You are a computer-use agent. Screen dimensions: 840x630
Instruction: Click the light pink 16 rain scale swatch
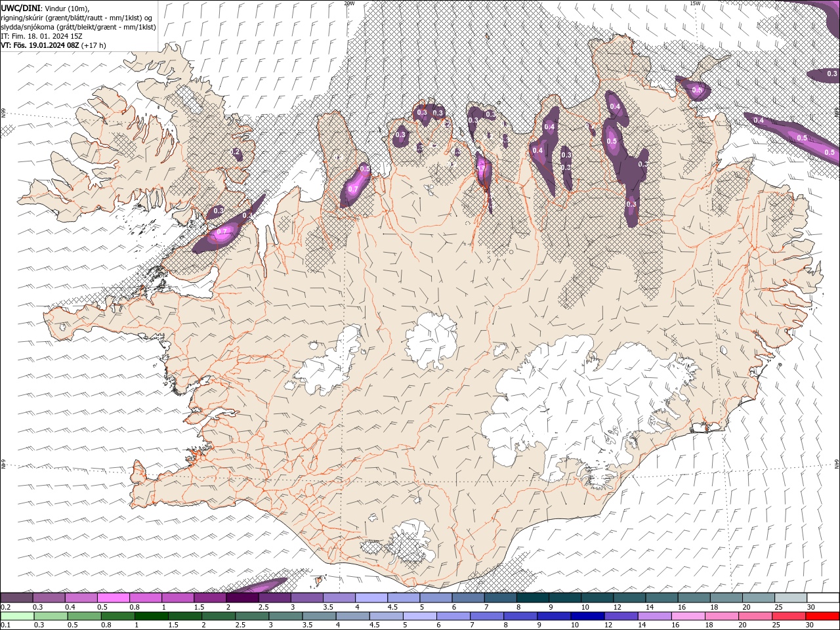click(x=688, y=616)
